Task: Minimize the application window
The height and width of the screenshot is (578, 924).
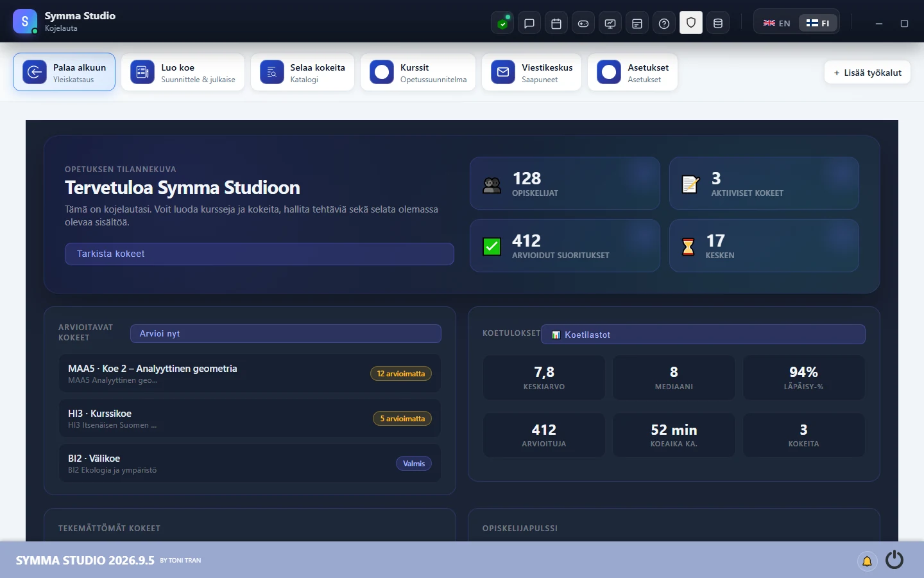Action: click(879, 24)
